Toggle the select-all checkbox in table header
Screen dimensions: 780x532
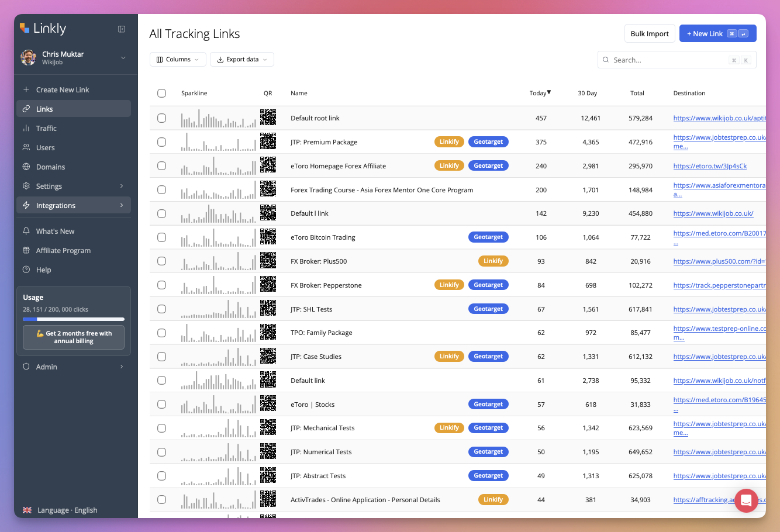coord(162,94)
